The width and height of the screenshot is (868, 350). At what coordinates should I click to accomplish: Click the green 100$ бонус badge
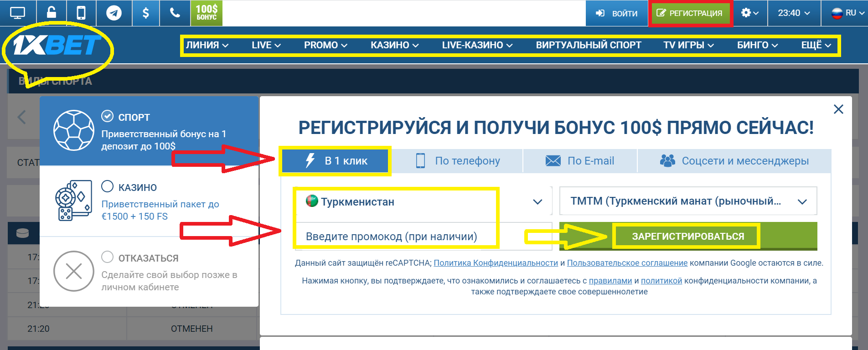[x=207, y=13]
